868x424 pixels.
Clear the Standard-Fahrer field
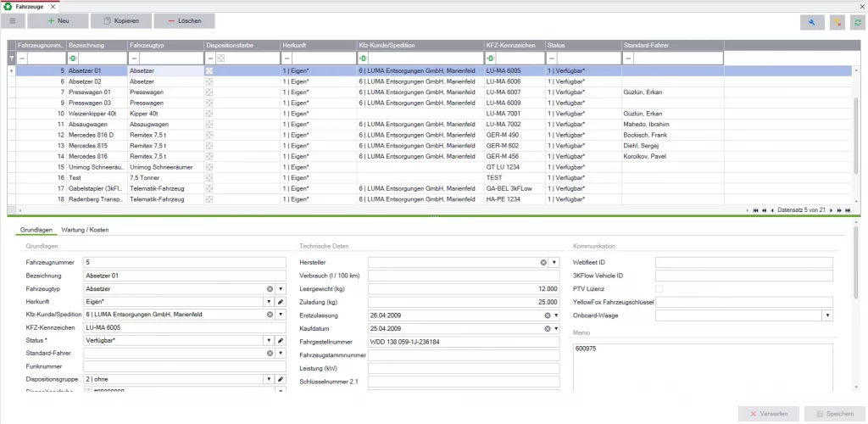tap(270, 353)
